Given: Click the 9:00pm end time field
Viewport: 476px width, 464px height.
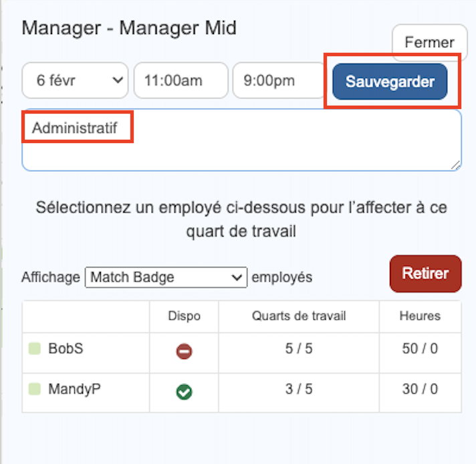Looking at the screenshot, I should (x=276, y=81).
